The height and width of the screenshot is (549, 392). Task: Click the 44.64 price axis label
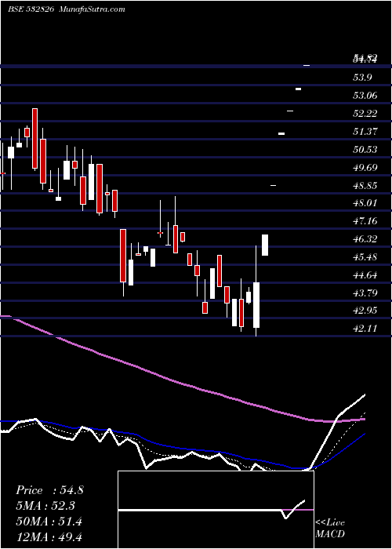365,274
